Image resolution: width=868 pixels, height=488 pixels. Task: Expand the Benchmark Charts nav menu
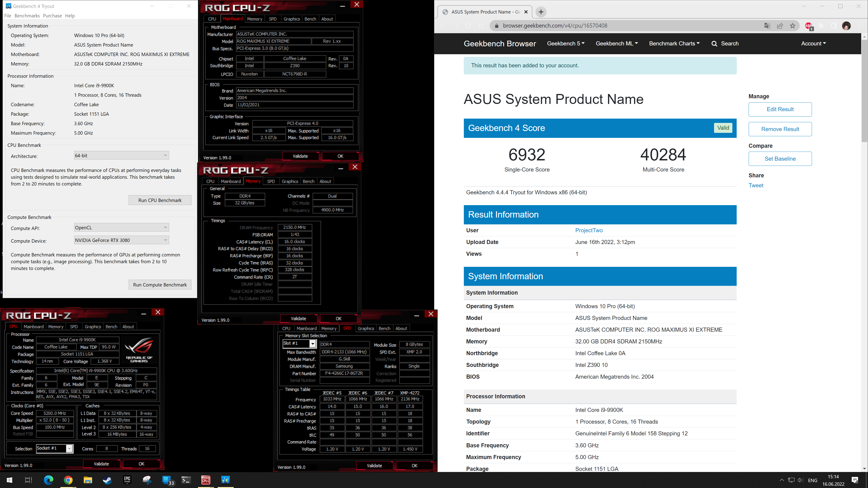[x=674, y=43]
